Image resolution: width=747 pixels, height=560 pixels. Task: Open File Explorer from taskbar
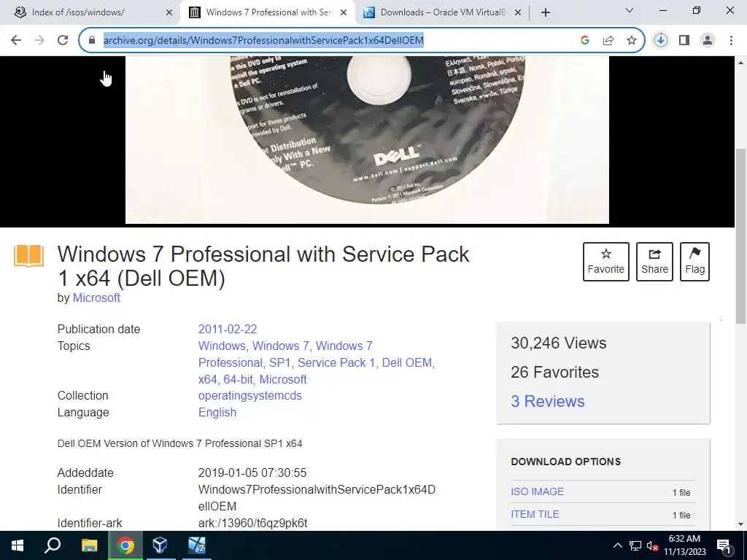click(89, 545)
